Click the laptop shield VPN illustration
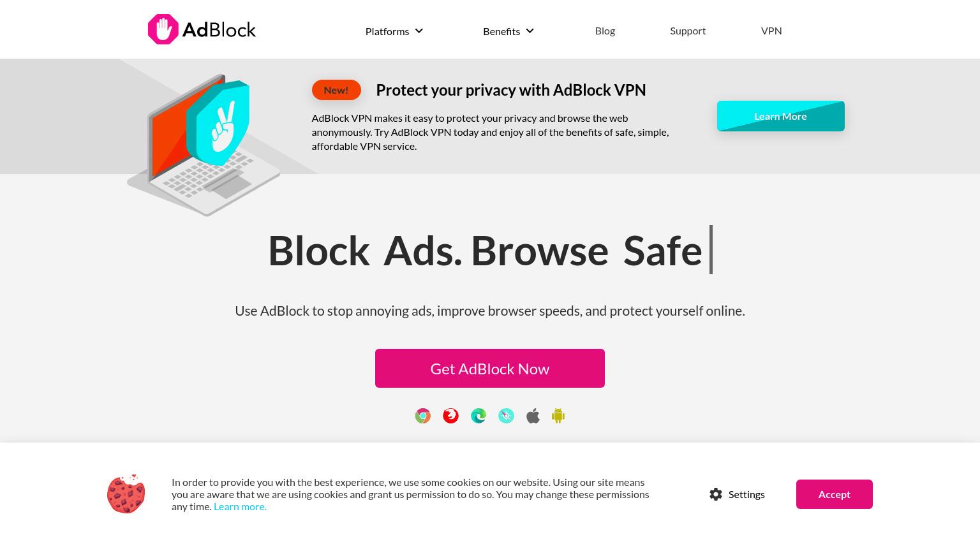 [204, 145]
